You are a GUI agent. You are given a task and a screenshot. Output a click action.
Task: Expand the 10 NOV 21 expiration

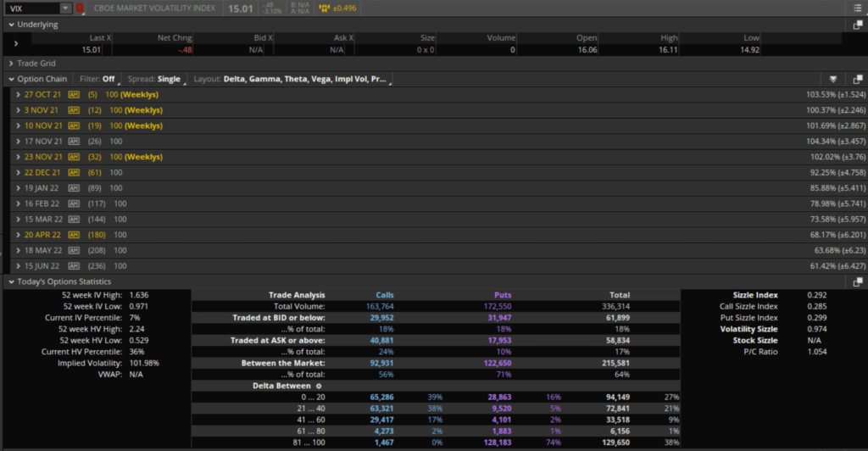(19, 125)
